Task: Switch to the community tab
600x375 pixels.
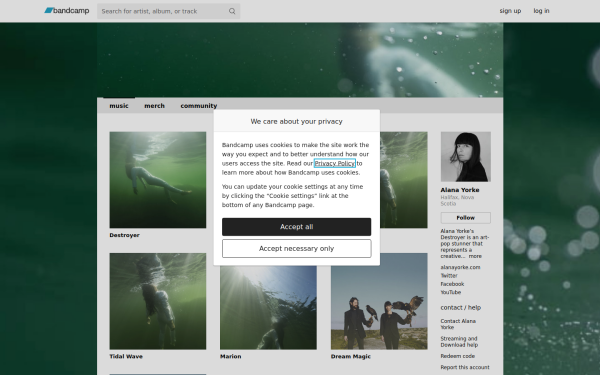Action: pos(199,106)
